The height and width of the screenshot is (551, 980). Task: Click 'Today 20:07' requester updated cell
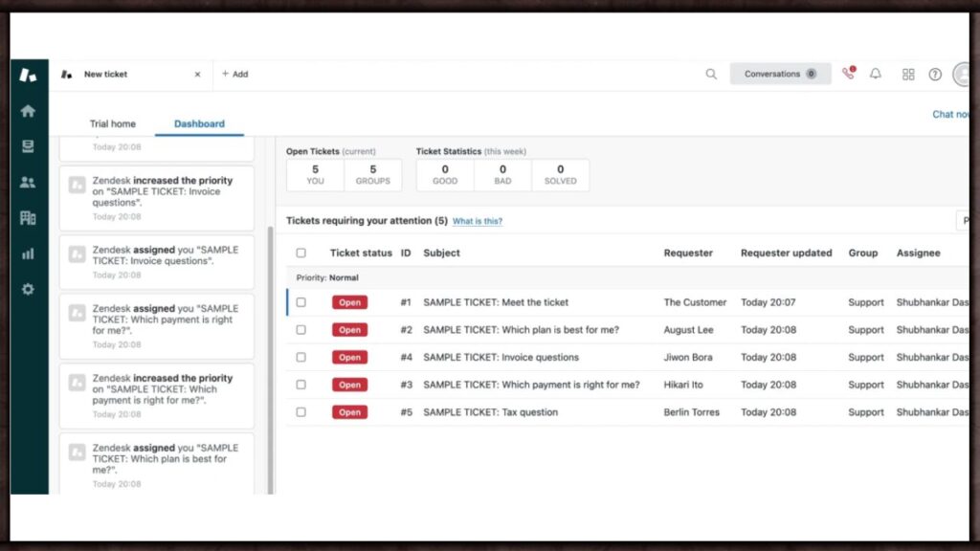click(768, 302)
